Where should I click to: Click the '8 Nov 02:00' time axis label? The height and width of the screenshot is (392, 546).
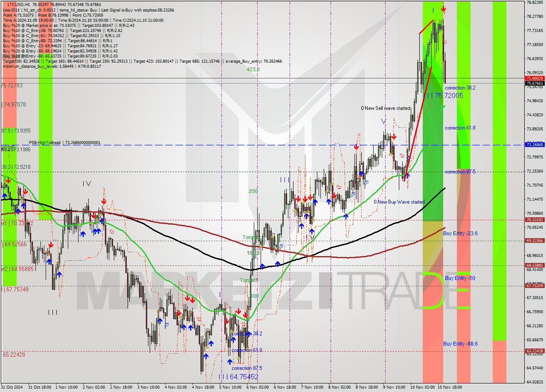[x=340, y=387]
